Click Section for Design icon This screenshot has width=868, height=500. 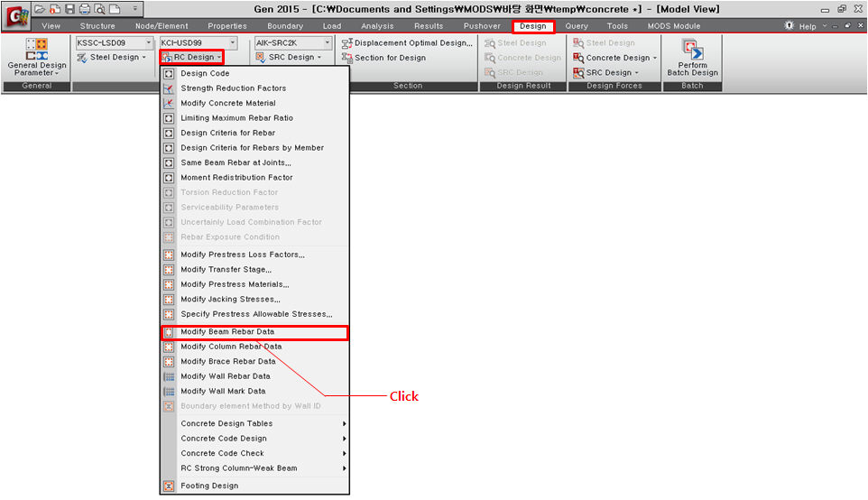[347, 58]
